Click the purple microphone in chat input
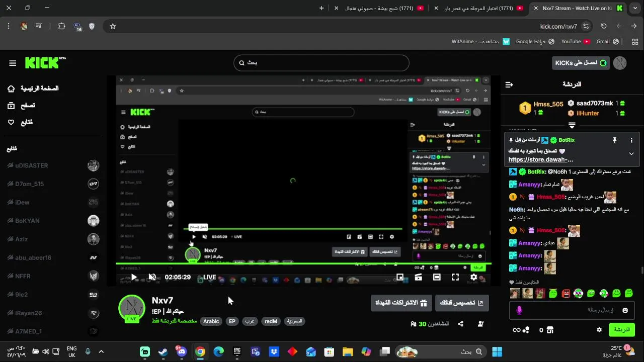 pos(520,310)
